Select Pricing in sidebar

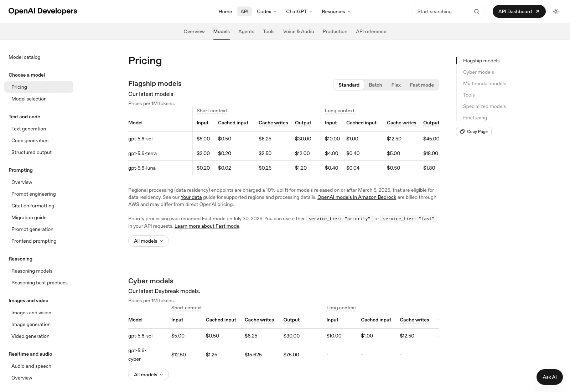(x=39, y=87)
